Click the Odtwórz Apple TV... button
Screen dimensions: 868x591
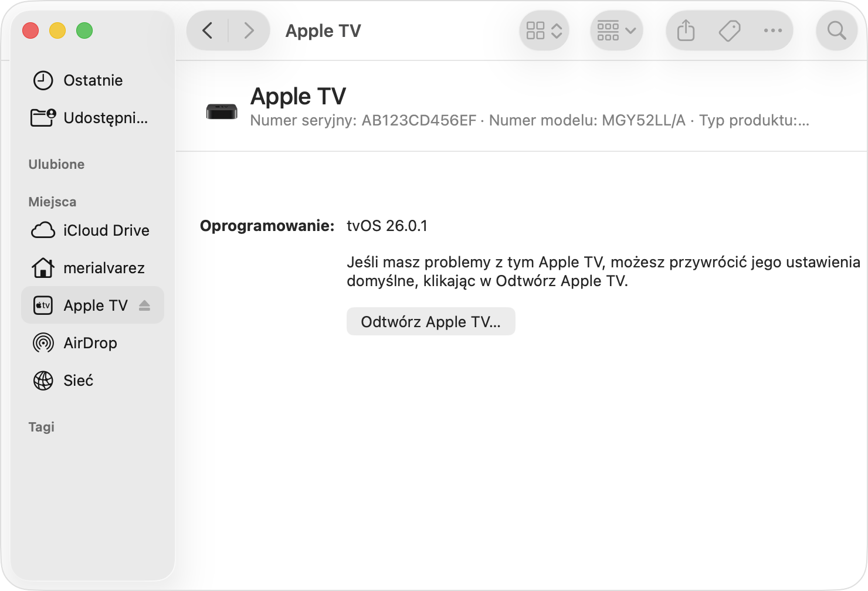pos(431,321)
